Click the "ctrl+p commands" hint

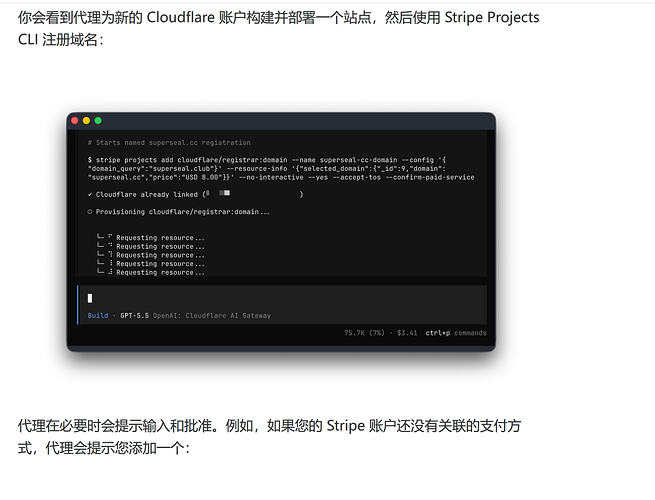tap(456, 333)
